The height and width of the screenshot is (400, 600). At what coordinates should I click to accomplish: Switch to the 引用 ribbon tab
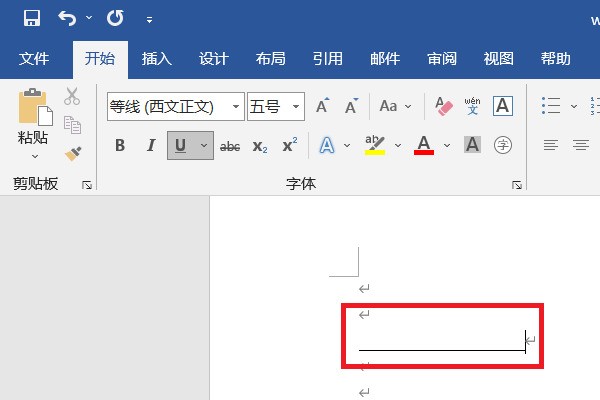click(x=328, y=59)
